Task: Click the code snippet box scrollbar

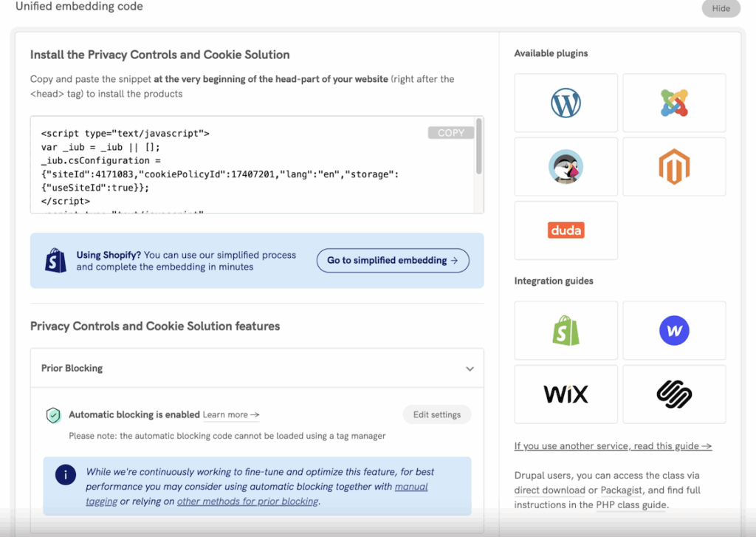Action: (478, 146)
